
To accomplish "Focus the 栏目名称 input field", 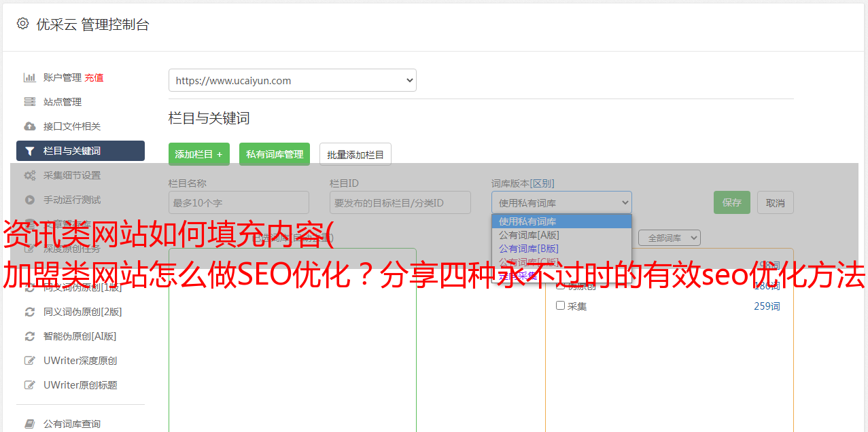I will point(239,202).
